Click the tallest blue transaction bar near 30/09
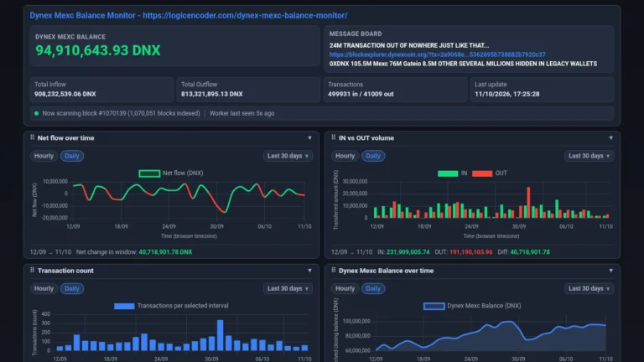Screen dimensions: 644x362 coord(221,335)
